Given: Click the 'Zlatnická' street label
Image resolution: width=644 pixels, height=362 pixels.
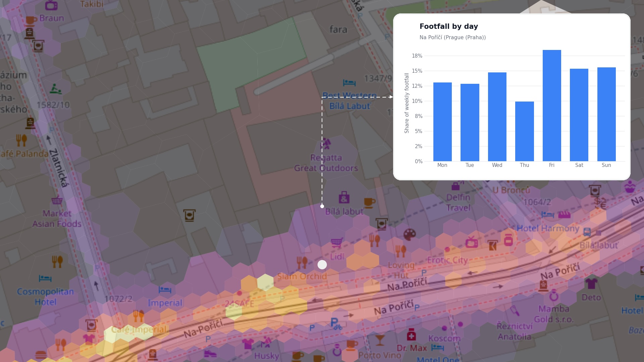Looking at the screenshot, I should tap(59, 168).
